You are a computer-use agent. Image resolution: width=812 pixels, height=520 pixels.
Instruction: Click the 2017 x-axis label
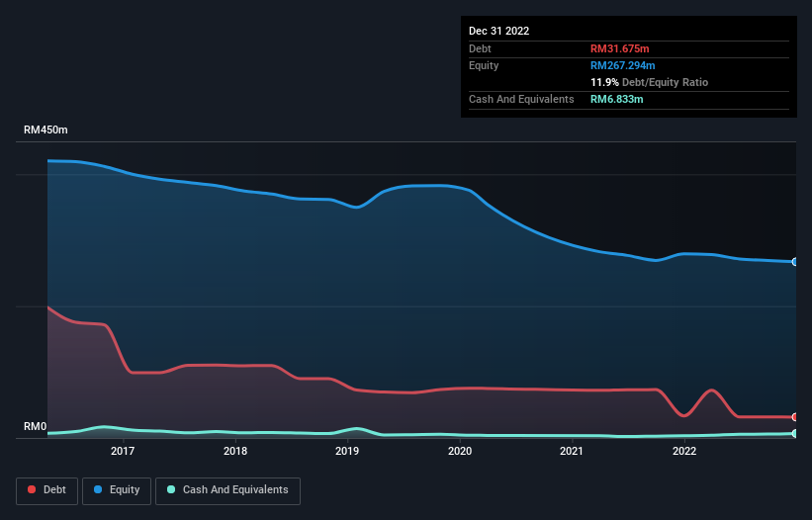pyautogui.click(x=123, y=451)
